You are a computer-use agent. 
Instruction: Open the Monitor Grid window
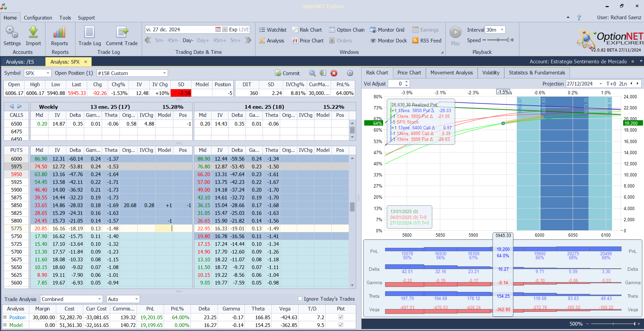click(x=387, y=30)
